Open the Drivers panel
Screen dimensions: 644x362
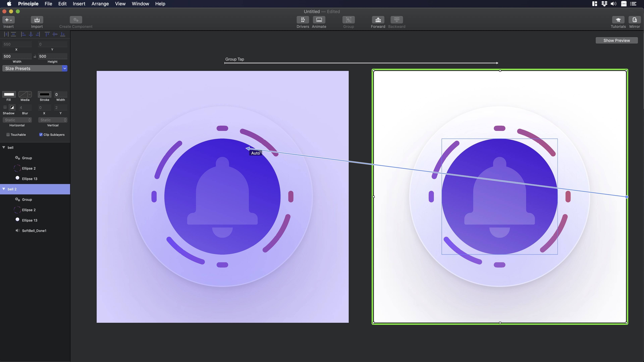(303, 20)
